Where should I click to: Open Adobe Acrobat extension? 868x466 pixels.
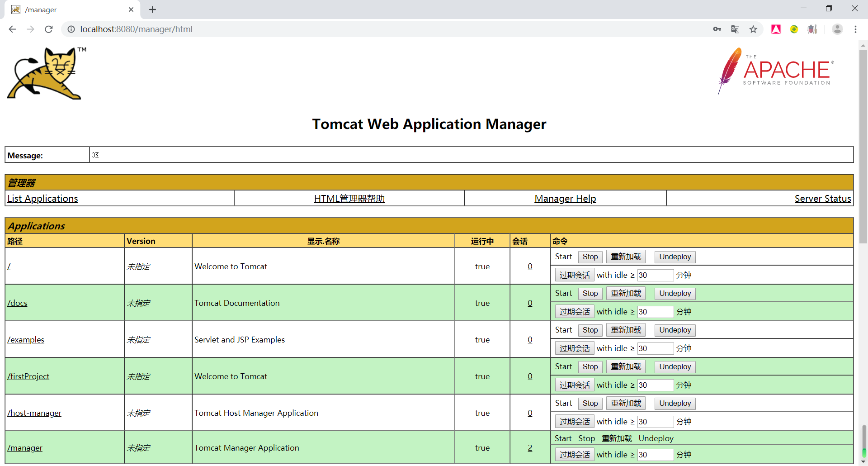click(776, 29)
